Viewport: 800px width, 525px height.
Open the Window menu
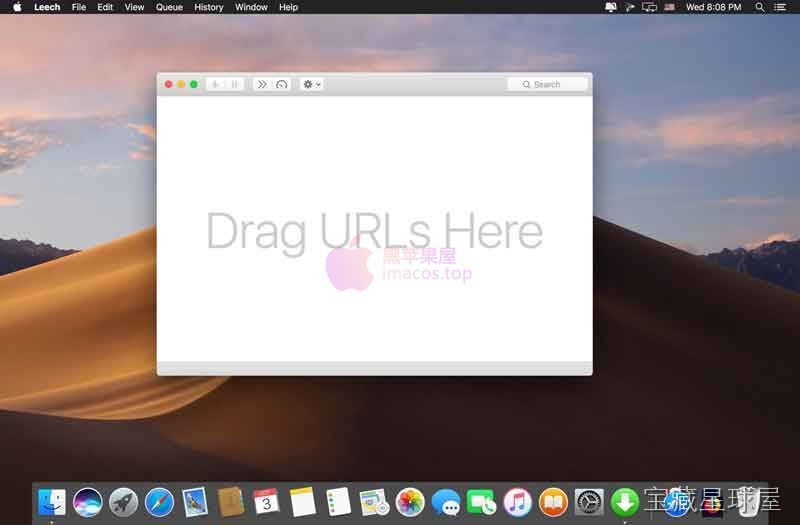click(251, 7)
